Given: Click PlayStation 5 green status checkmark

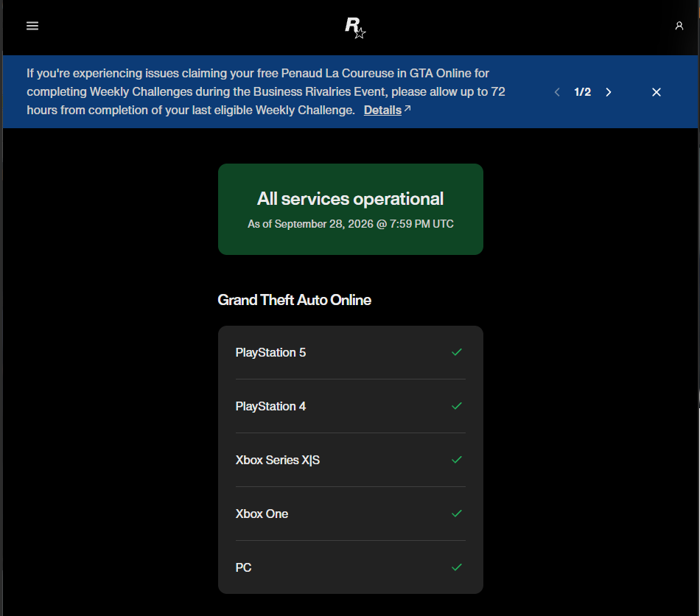Looking at the screenshot, I should click(x=457, y=352).
